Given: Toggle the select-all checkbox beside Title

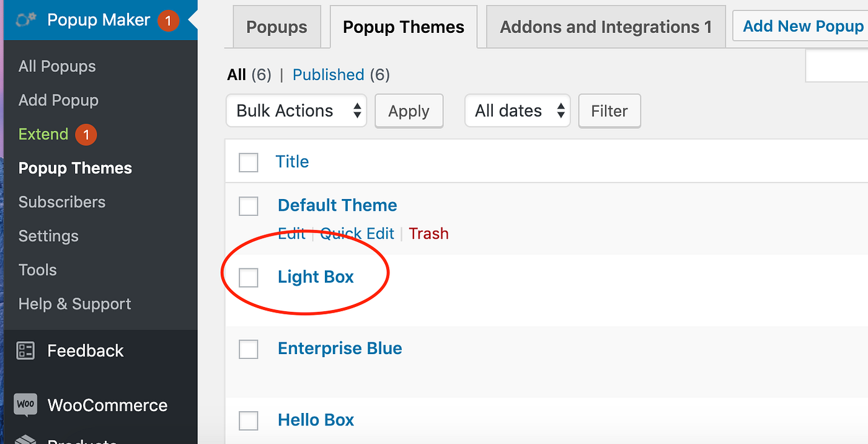Looking at the screenshot, I should pyautogui.click(x=249, y=162).
